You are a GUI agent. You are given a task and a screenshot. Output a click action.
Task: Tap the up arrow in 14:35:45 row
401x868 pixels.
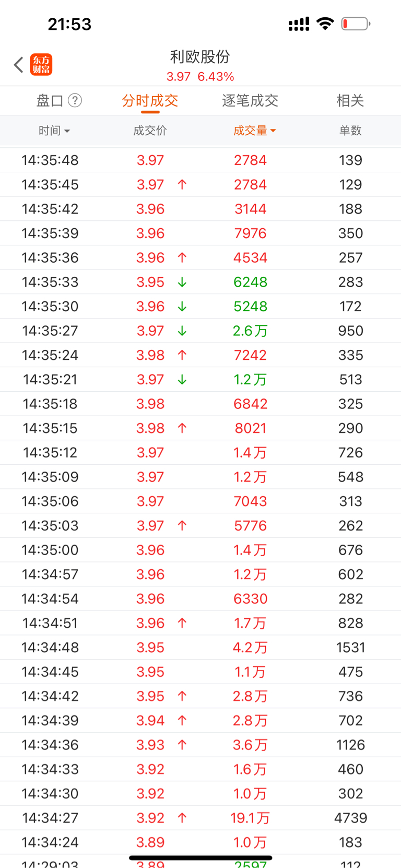tap(182, 184)
